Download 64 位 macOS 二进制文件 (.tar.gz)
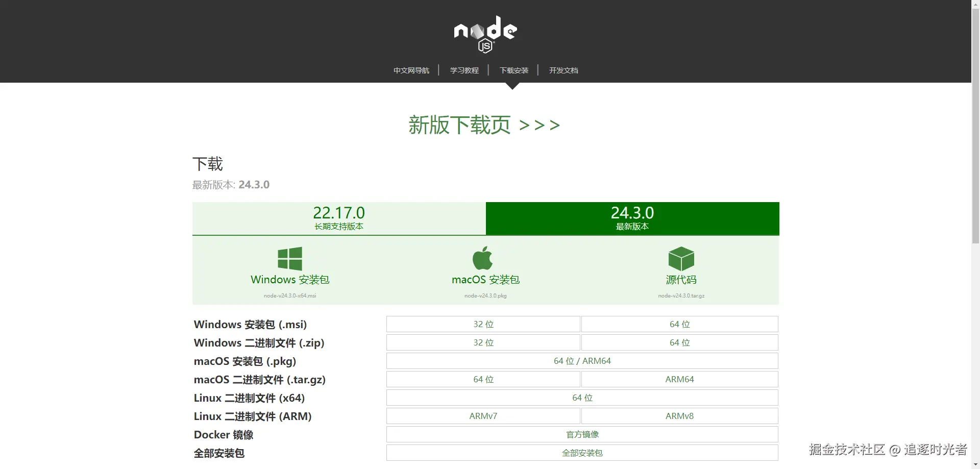The image size is (980, 469). tap(483, 379)
